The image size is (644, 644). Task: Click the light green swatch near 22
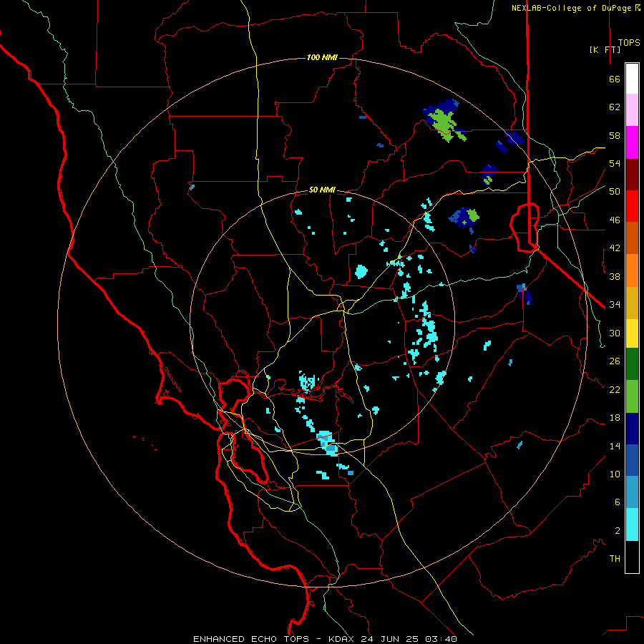(632, 396)
